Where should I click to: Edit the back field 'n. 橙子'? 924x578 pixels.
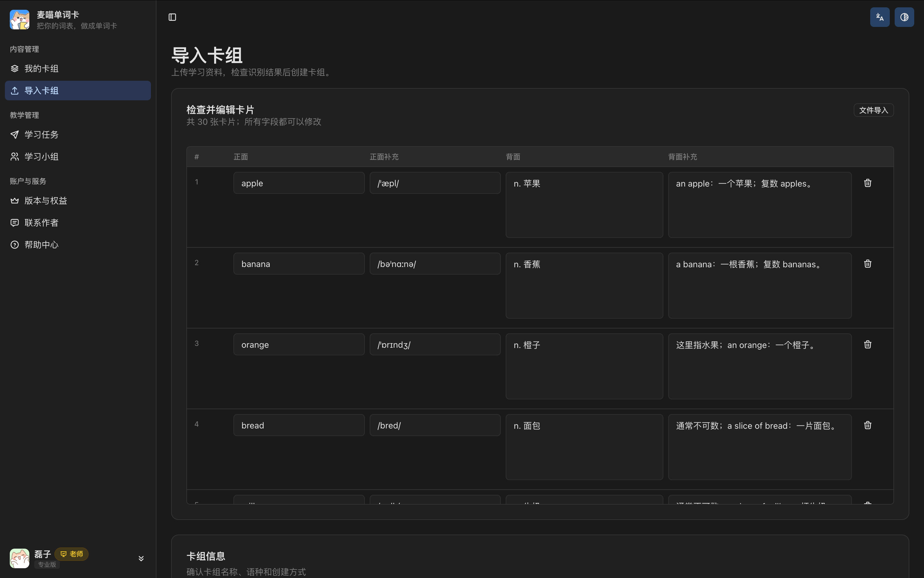584,366
